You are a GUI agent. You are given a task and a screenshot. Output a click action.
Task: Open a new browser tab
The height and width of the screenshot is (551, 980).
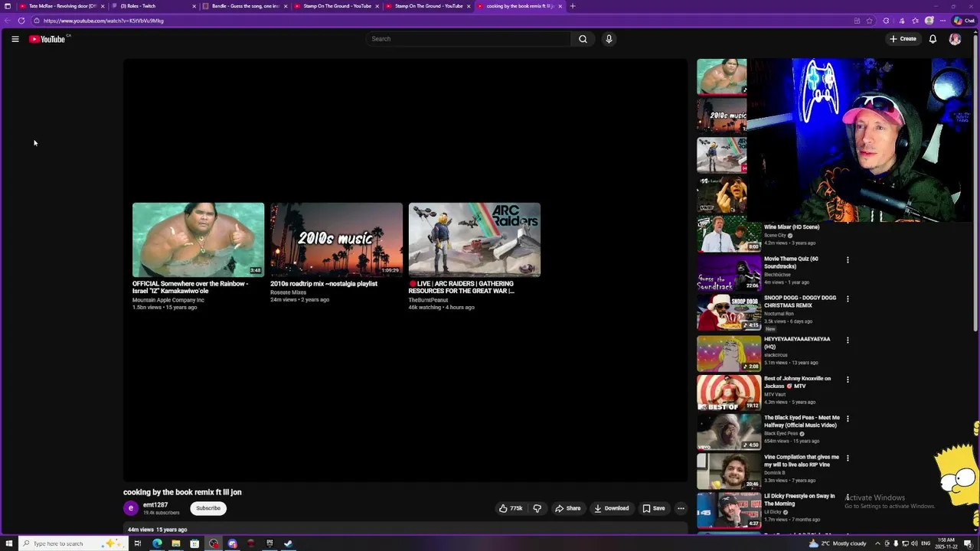coord(572,6)
